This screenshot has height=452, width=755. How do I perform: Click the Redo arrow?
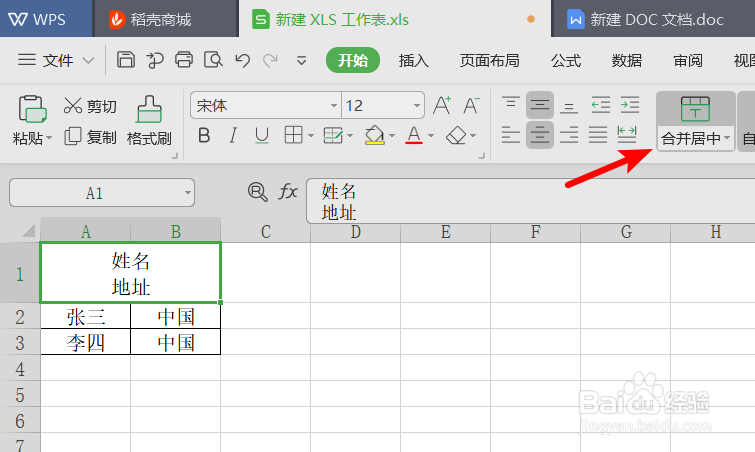click(x=270, y=61)
